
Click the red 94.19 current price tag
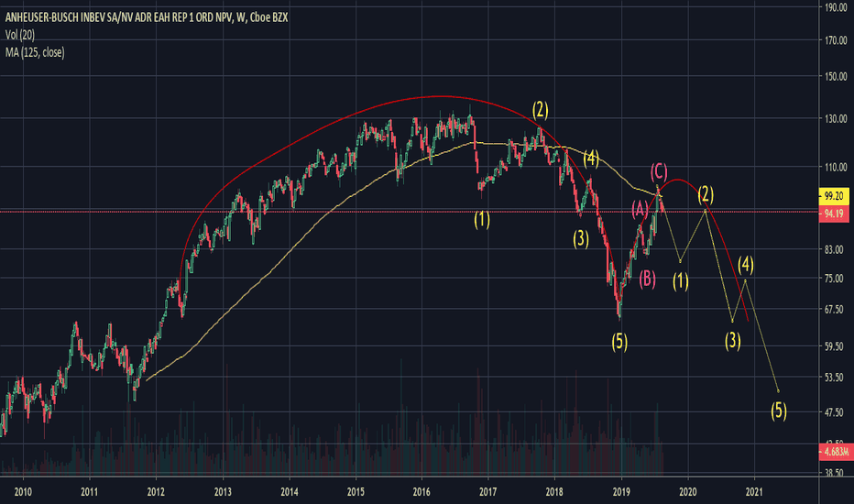point(834,214)
